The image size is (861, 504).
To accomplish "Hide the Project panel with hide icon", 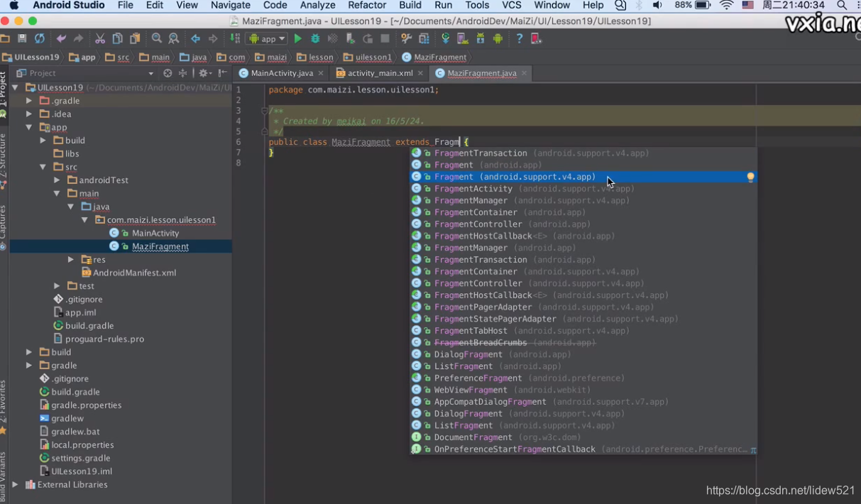I will pos(223,73).
